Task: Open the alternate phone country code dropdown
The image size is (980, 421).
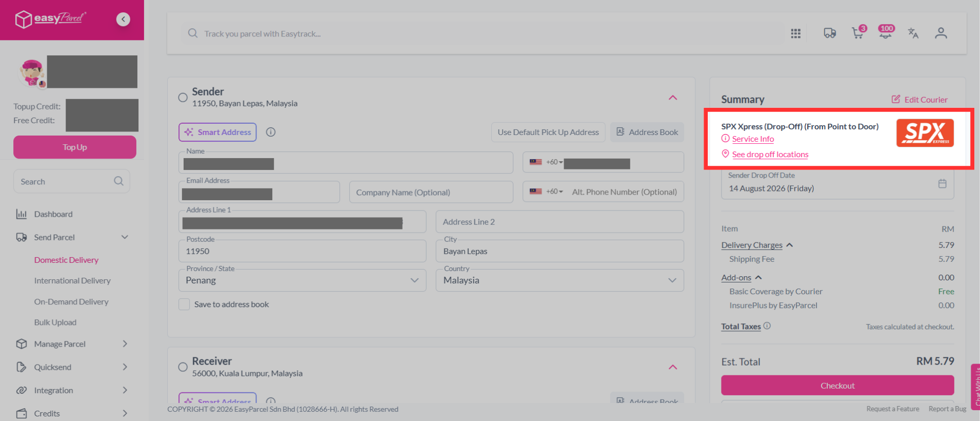Action: tap(546, 192)
